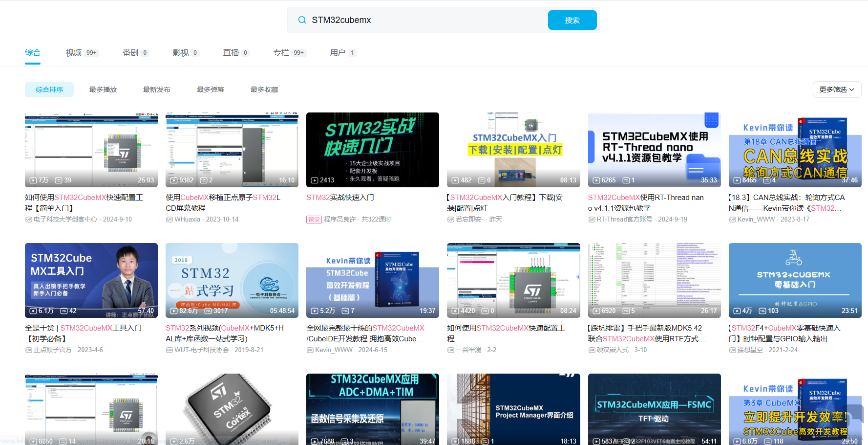Click the UP icon before 电子科技大学创客中心
Image resolution: width=868 pixels, height=445 pixels.
(x=28, y=220)
